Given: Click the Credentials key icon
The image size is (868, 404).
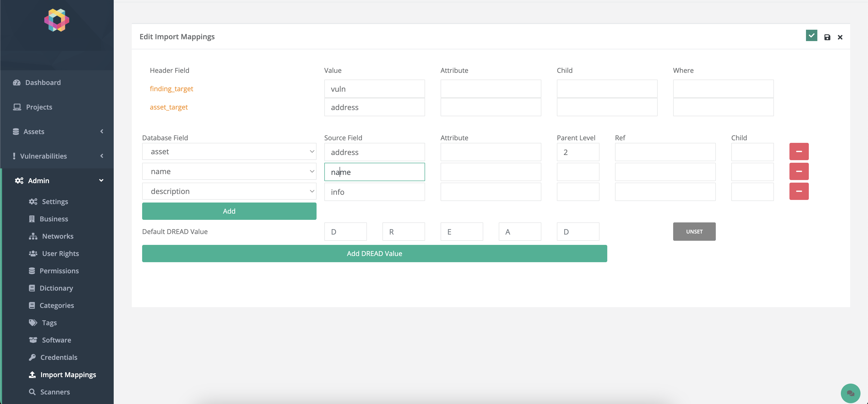Looking at the screenshot, I should click(x=32, y=357).
